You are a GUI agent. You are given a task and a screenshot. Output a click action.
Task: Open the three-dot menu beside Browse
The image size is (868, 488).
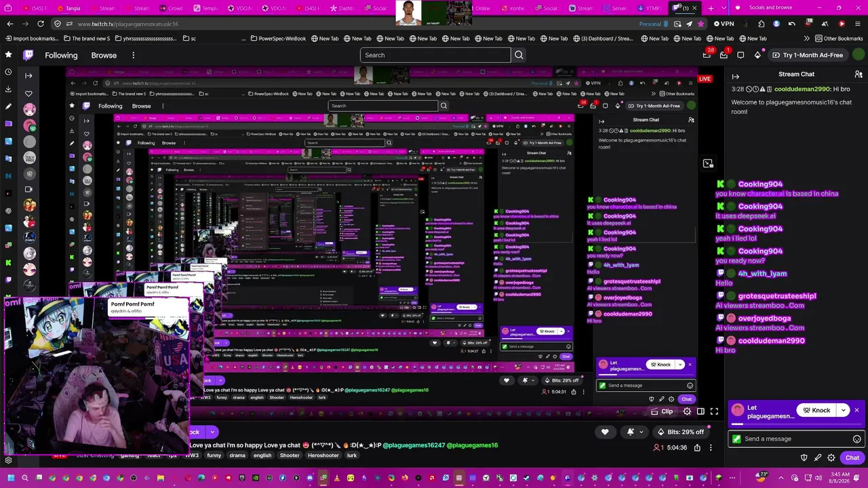[x=133, y=55]
